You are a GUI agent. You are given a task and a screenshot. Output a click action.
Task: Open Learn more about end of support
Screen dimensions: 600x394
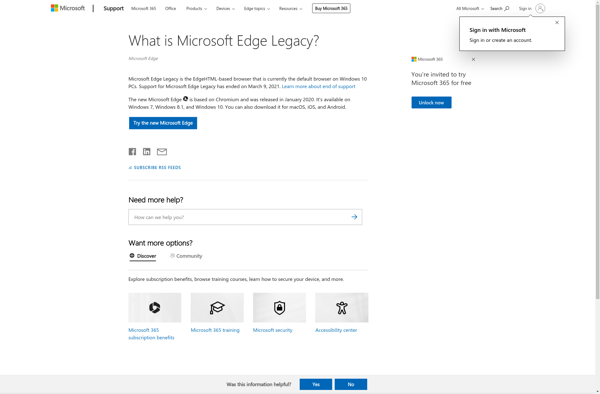(318, 86)
